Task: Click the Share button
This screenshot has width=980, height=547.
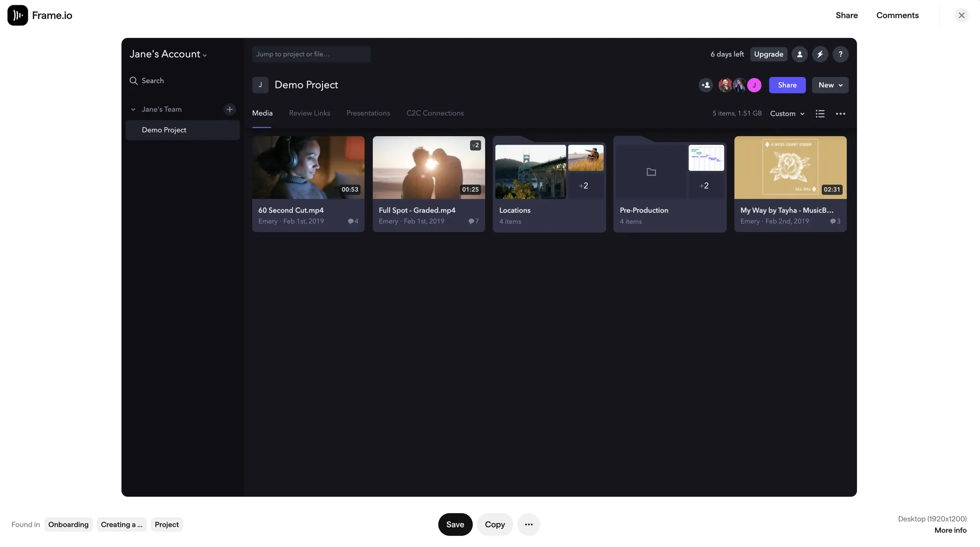Action: coord(788,85)
